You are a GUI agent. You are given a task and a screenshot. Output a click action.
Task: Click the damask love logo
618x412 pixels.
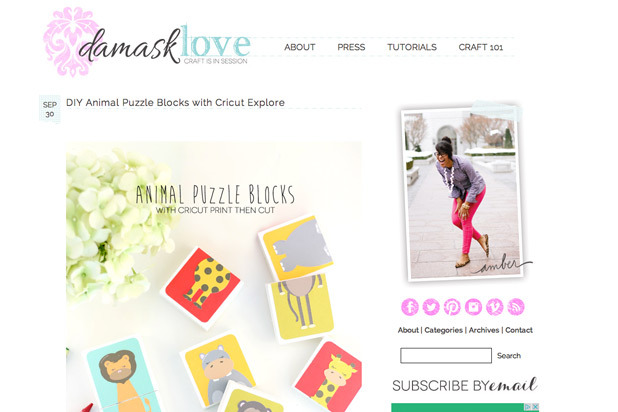pyautogui.click(x=147, y=43)
